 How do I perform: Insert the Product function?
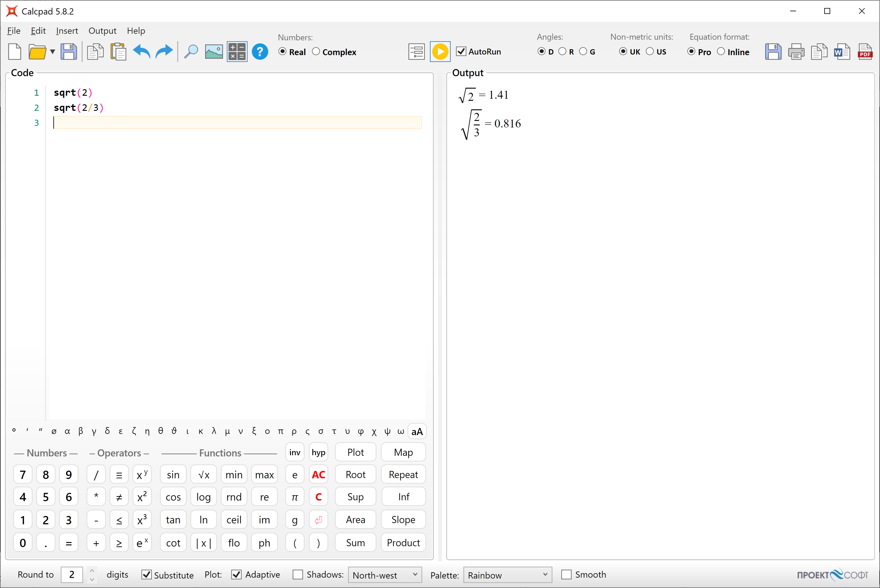[403, 543]
